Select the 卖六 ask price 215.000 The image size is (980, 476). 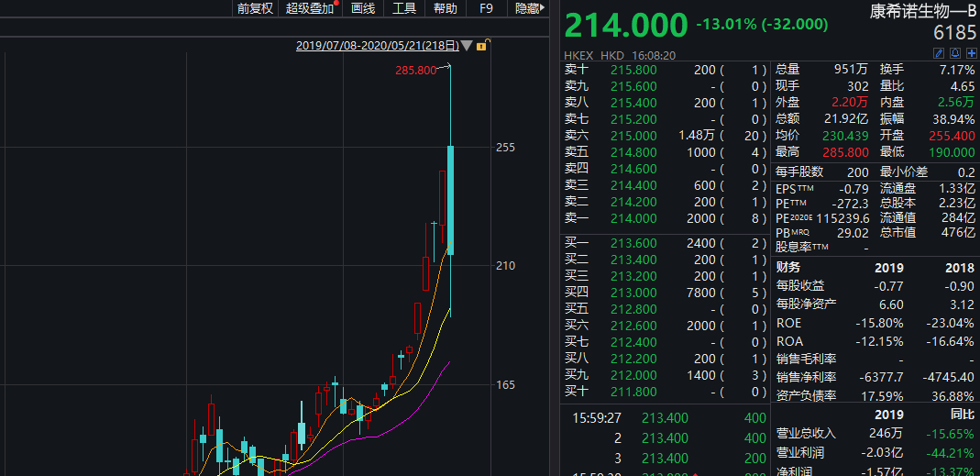click(633, 136)
